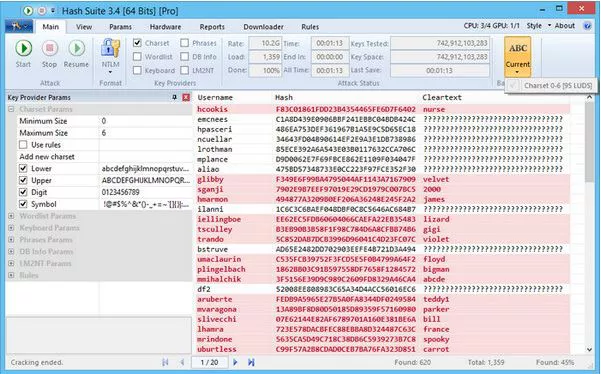Click the ABC Current charset button
This screenshot has height=374, width=601.
click(x=517, y=56)
